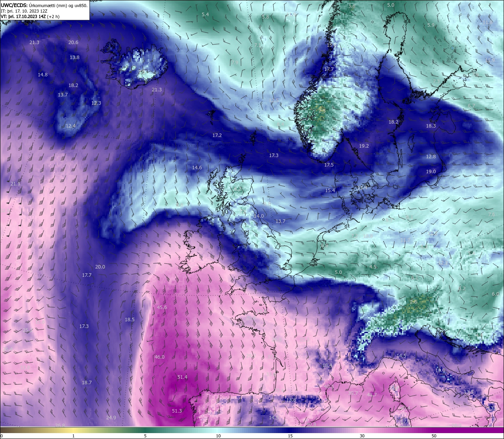
Task: Click the 12.3 value southwest of Iceland
Action: [96, 103]
